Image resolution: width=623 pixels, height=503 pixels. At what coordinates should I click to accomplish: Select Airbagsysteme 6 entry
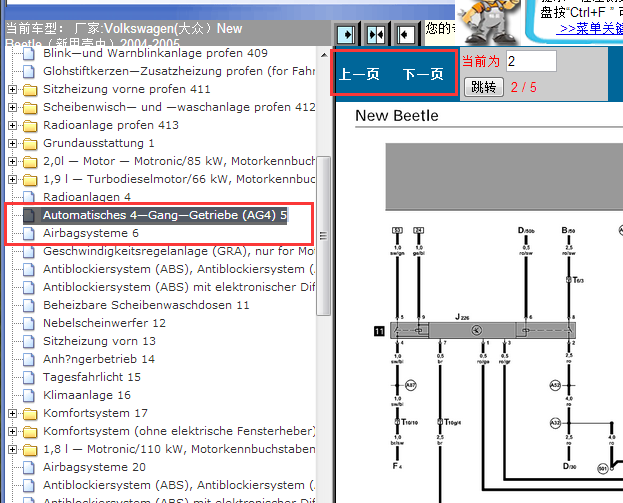point(91,233)
